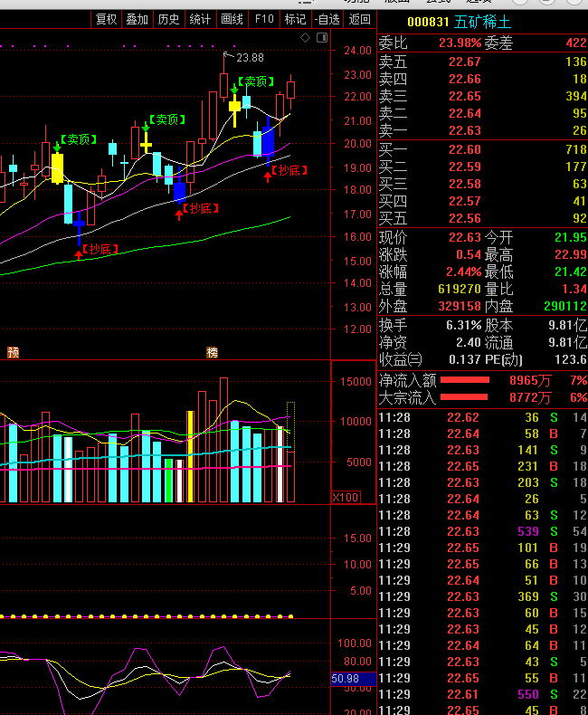This screenshot has width=588, height=715.
Task: Click the 23.88 high price flag
Action: pos(250,58)
